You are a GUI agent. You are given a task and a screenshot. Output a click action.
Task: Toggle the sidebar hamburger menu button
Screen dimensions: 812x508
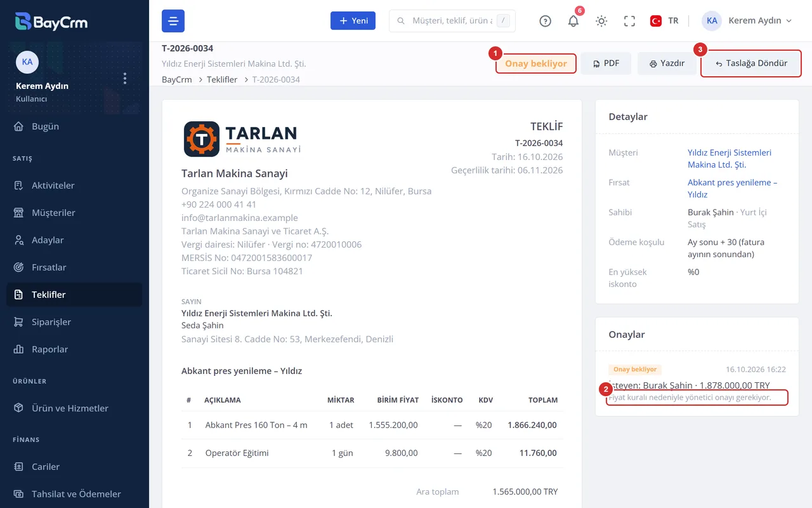pyautogui.click(x=173, y=21)
